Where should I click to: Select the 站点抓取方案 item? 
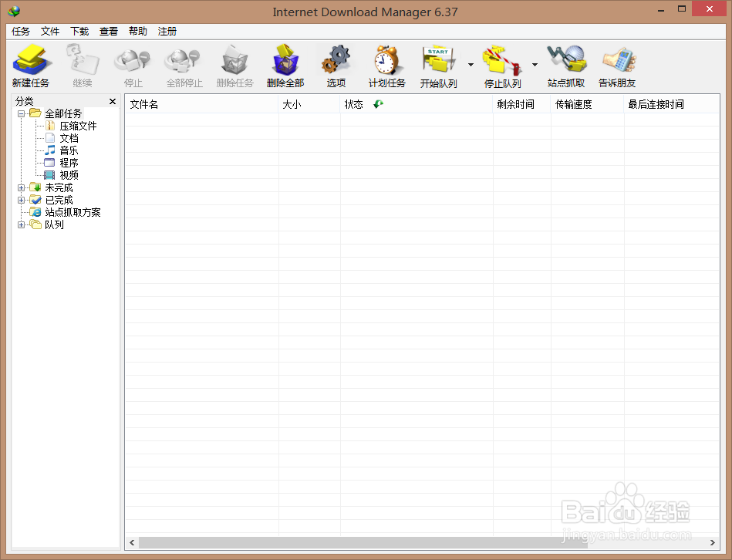tap(73, 212)
